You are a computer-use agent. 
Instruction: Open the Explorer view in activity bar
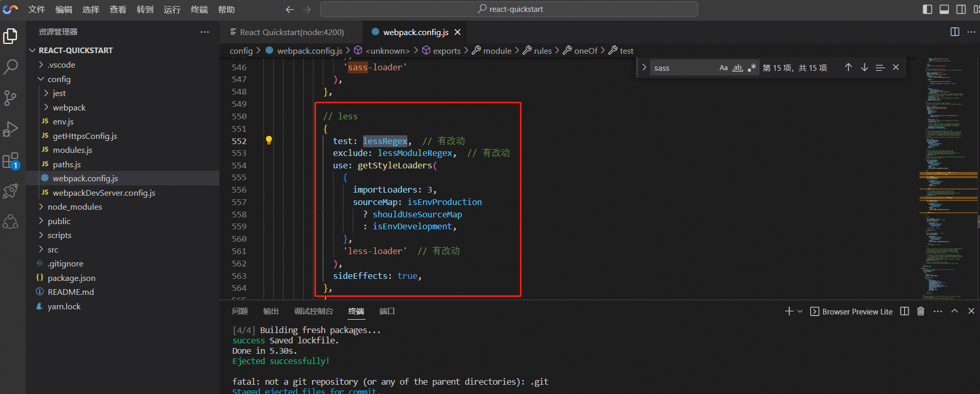[10, 36]
